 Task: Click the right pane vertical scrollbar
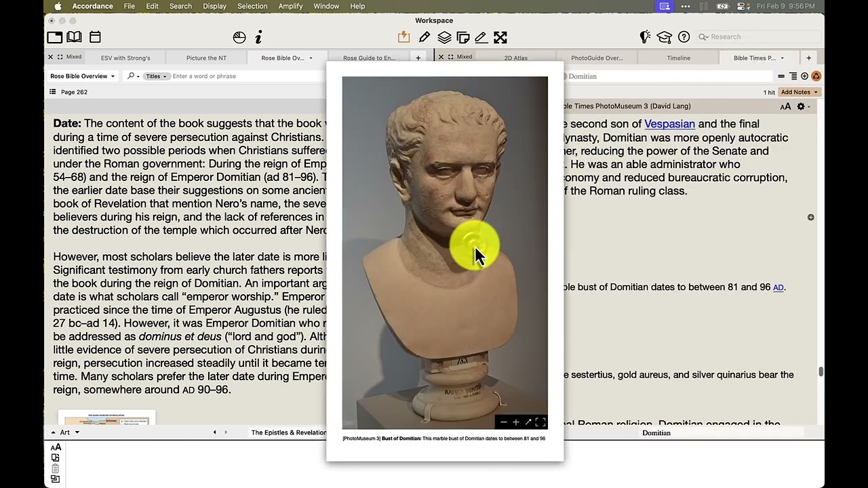(x=821, y=371)
